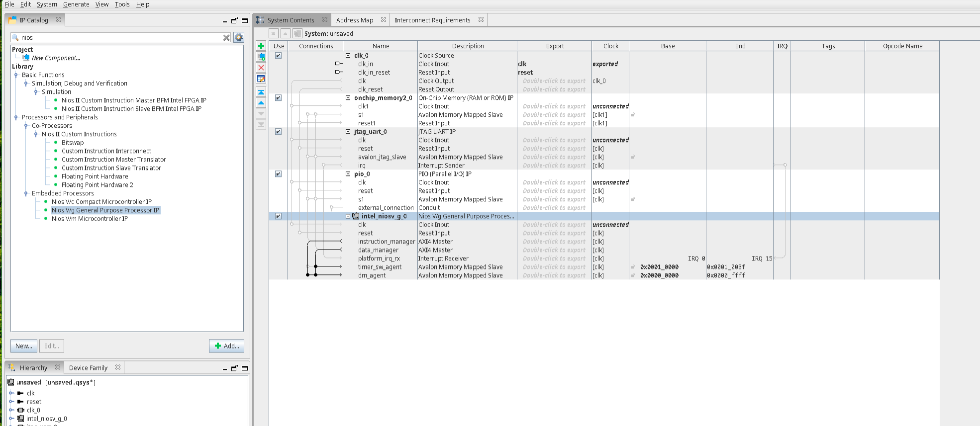980x426 pixels.
Task: Click the Bitswap catalog entry
Action: [73, 143]
